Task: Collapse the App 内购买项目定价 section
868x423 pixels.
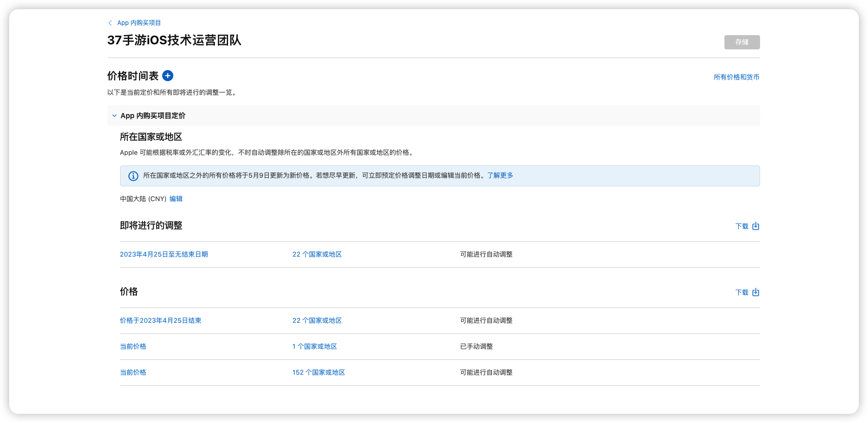Action: [115, 116]
